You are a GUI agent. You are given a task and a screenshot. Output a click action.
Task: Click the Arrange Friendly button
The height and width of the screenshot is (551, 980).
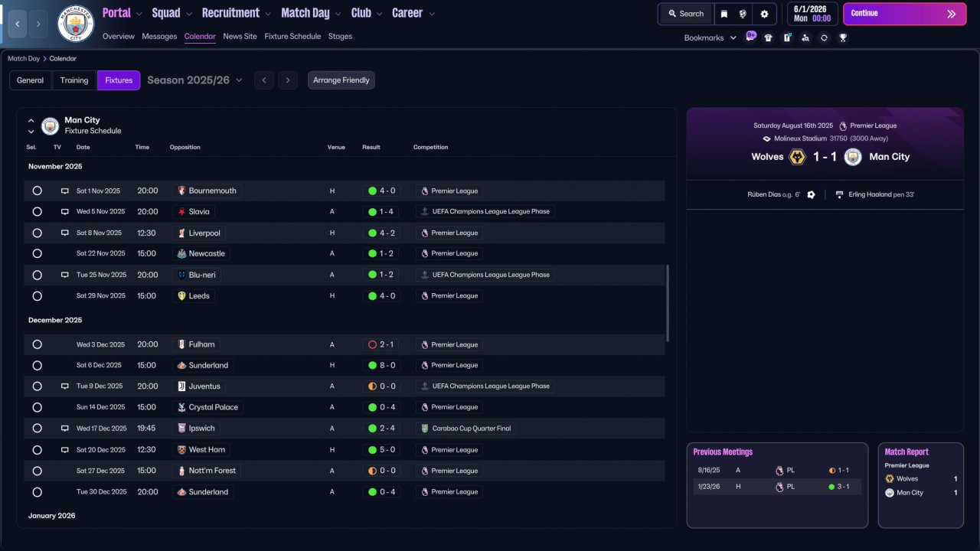(x=341, y=80)
